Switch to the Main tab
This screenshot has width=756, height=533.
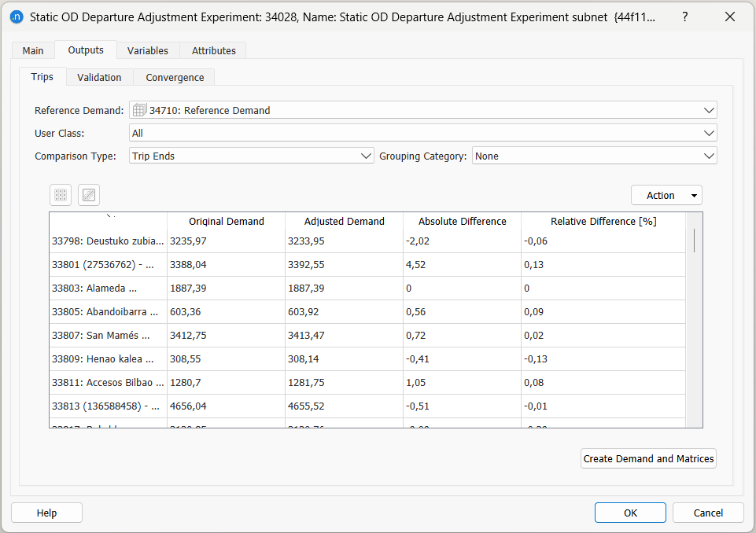(x=33, y=50)
